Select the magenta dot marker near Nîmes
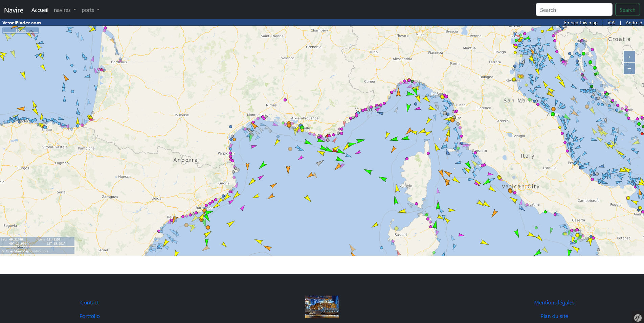644x323 pixels. (x=285, y=100)
